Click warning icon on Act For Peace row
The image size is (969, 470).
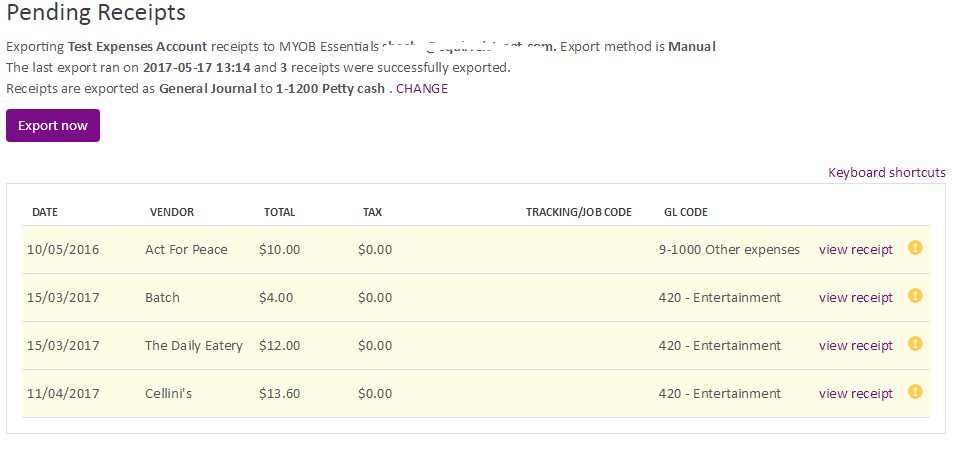pos(915,248)
